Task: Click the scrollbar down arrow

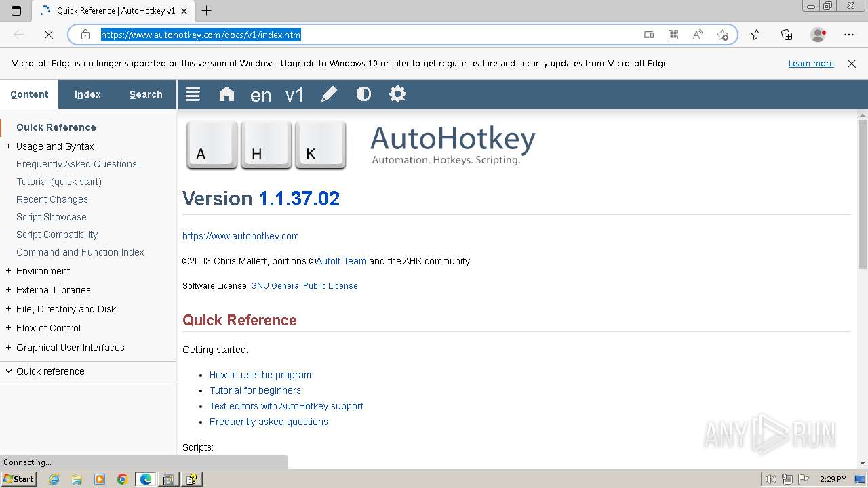Action: [x=863, y=462]
